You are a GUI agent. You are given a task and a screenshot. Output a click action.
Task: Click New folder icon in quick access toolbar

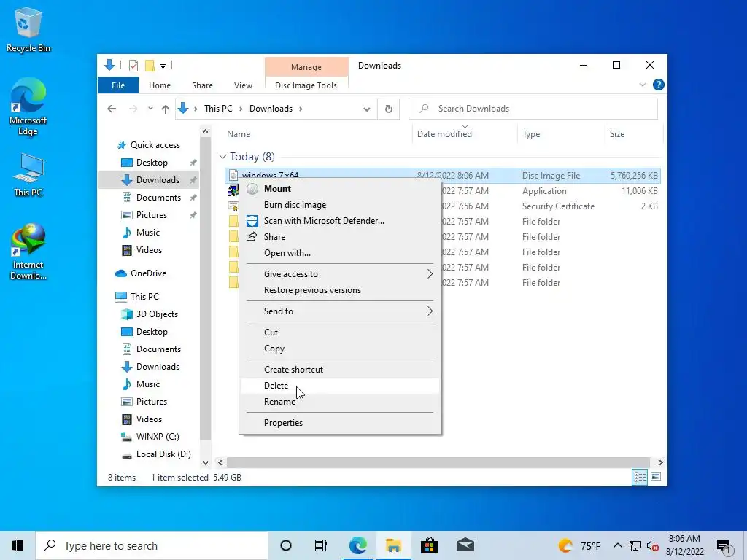click(x=150, y=65)
